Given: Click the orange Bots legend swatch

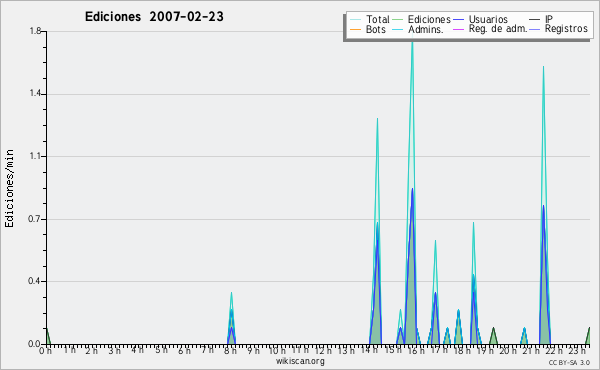Looking at the screenshot, I should tap(355, 29).
